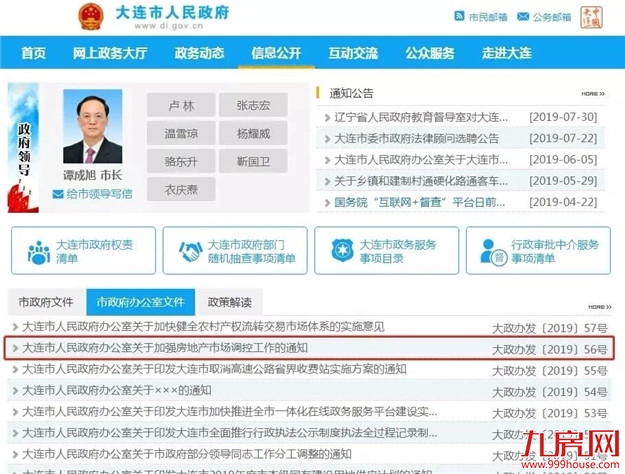Open 行政审批中介服务事项清单 card
Screen dimensions: 625x474
point(538,250)
